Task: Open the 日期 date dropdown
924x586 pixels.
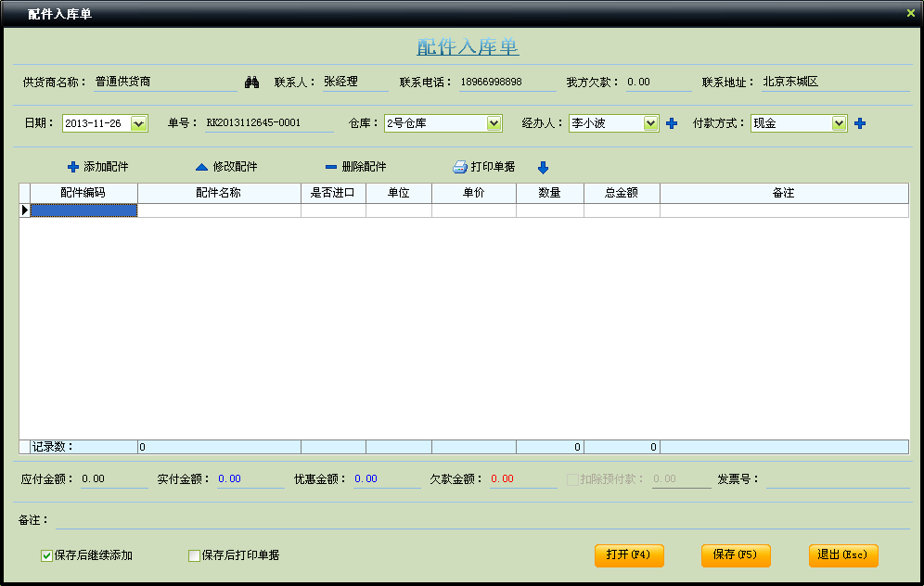Action: [138, 123]
